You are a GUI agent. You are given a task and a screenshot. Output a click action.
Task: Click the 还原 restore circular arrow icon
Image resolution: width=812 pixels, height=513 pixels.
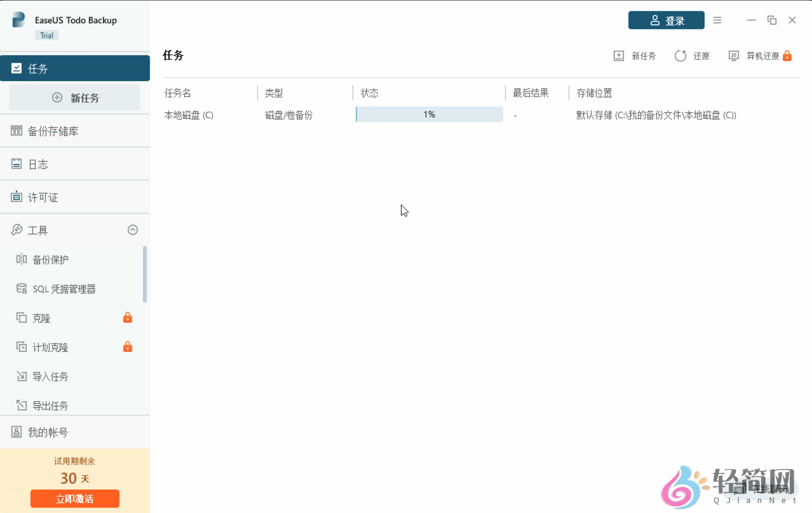(680, 56)
